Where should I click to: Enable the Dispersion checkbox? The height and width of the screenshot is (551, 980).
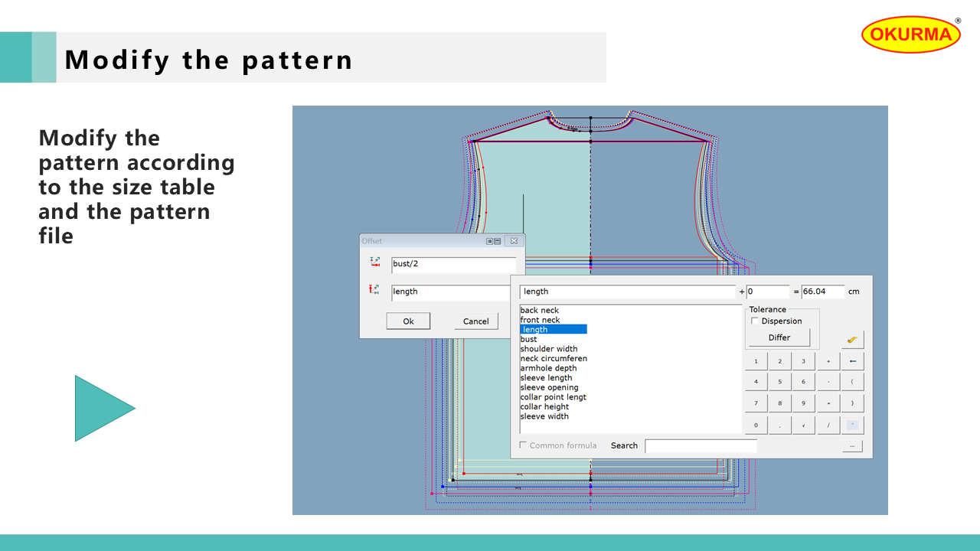(x=756, y=321)
